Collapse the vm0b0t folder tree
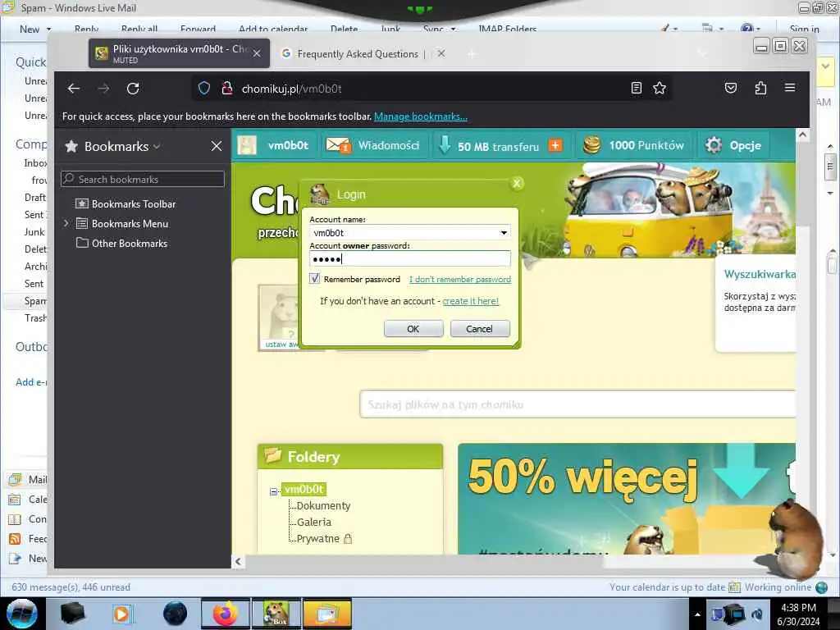Screen dimensions: 840x630 pyautogui.click(x=273, y=491)
